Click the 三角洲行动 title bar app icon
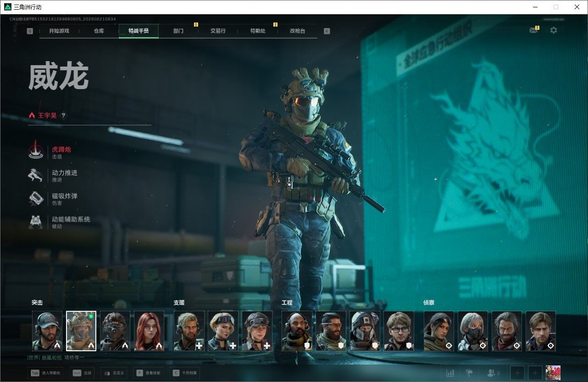 pos(7,7)
